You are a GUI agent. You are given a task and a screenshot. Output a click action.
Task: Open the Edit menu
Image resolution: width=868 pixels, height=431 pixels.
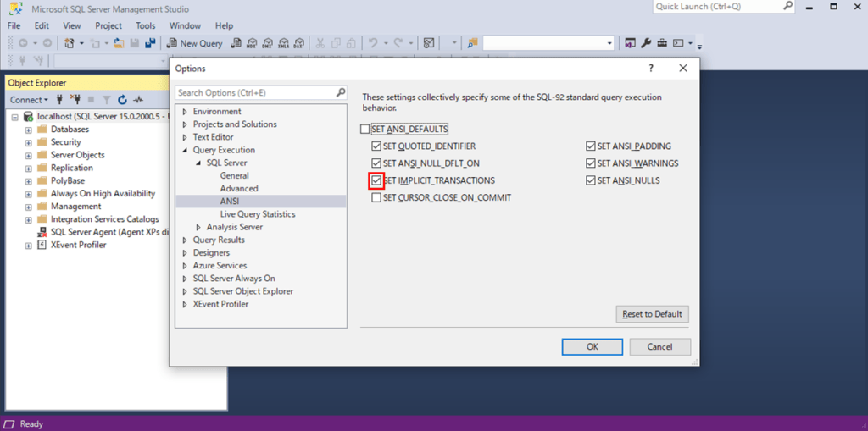tap(42, 26)
